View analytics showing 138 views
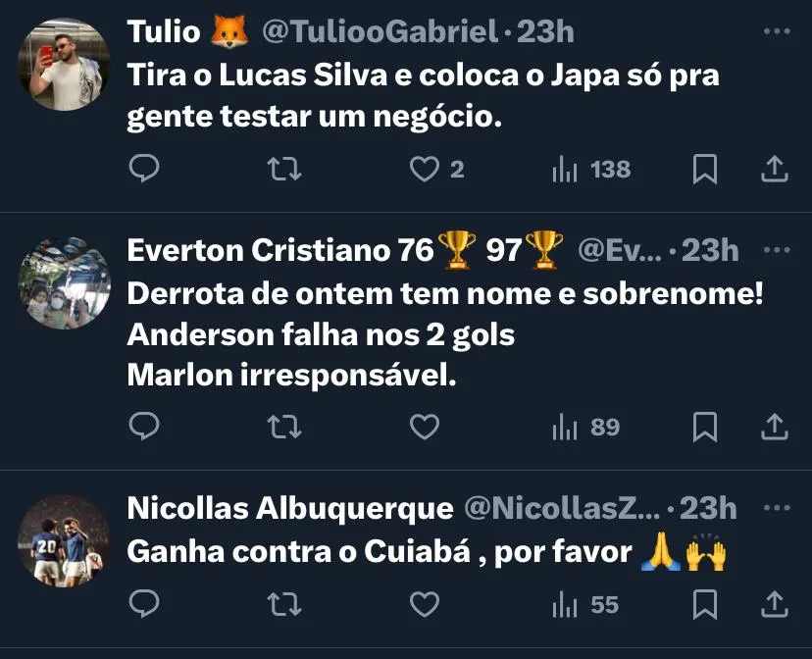Screen dimensions: 812x659 [x=591, y=170]
